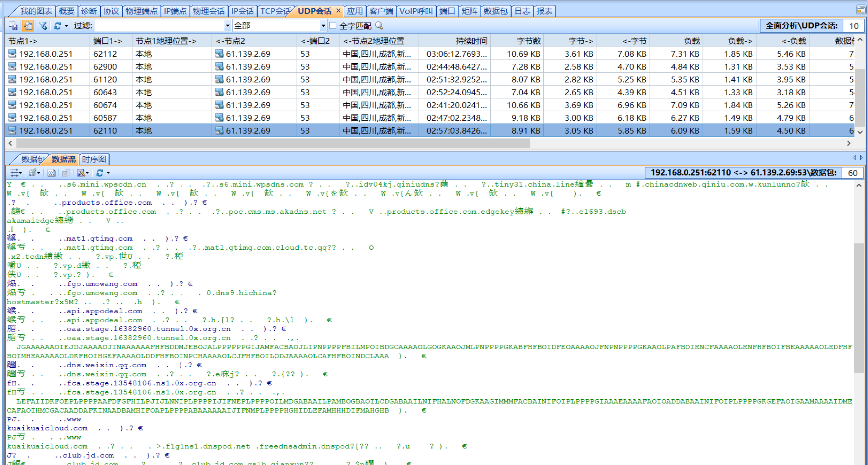
Task: Switch to the 时序图 sub-tab
Action: [94, 159]
